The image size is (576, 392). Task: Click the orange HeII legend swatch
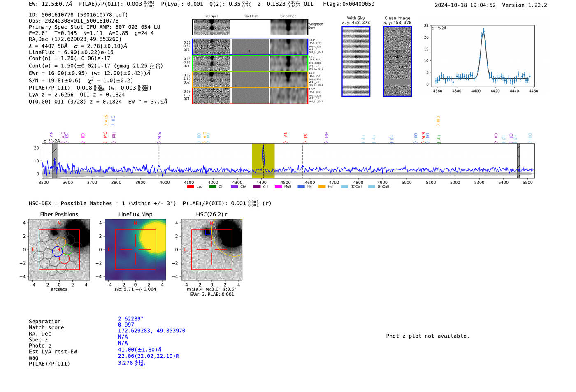point(322,186)
